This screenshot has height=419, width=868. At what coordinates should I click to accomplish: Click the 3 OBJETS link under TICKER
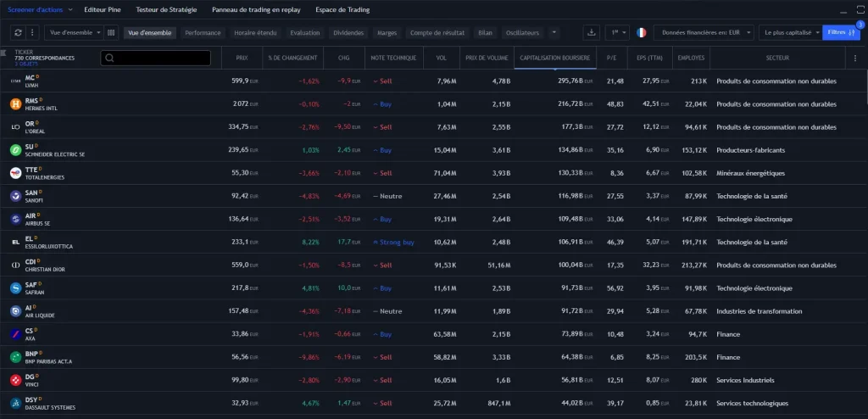(26, 64)
